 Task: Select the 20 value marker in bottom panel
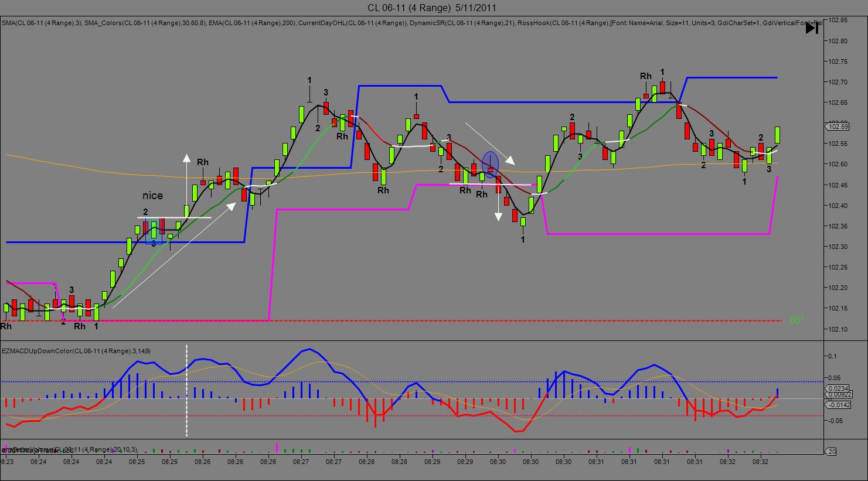(831, 451)
